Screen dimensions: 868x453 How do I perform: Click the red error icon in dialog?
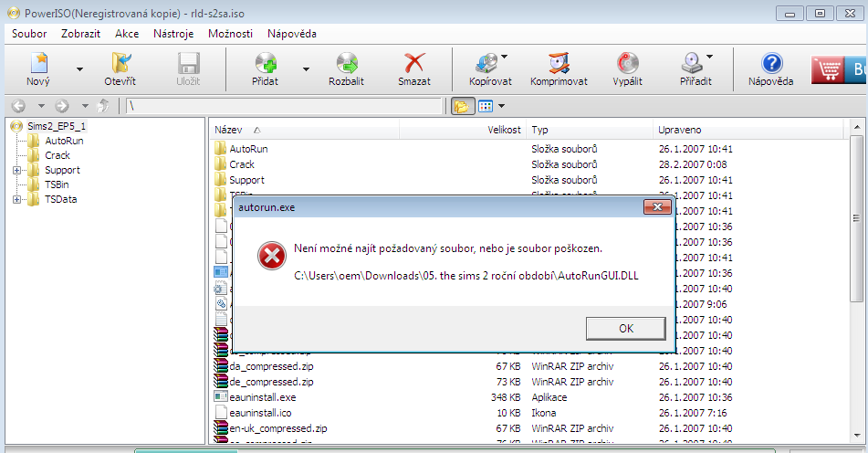coord(271,256)
